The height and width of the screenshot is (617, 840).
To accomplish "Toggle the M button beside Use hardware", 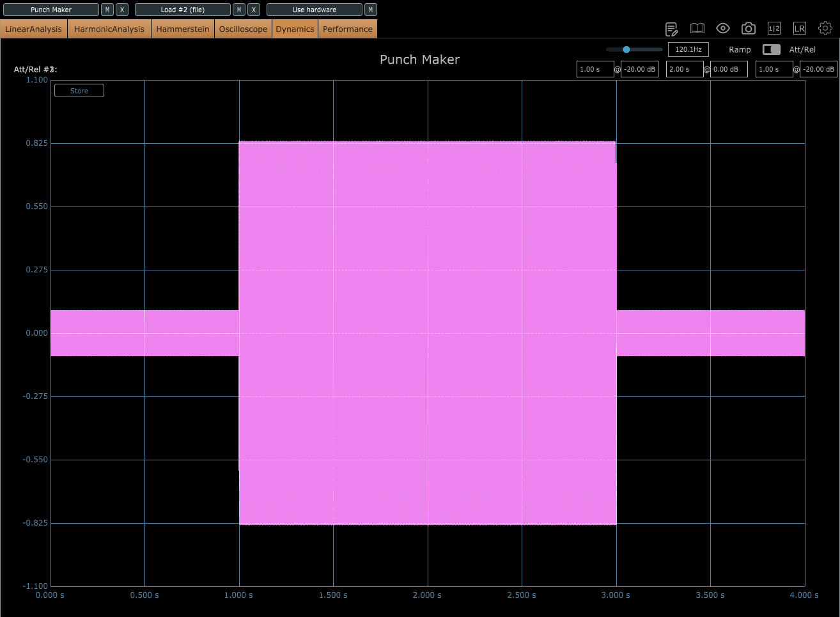I will (371, 10).
